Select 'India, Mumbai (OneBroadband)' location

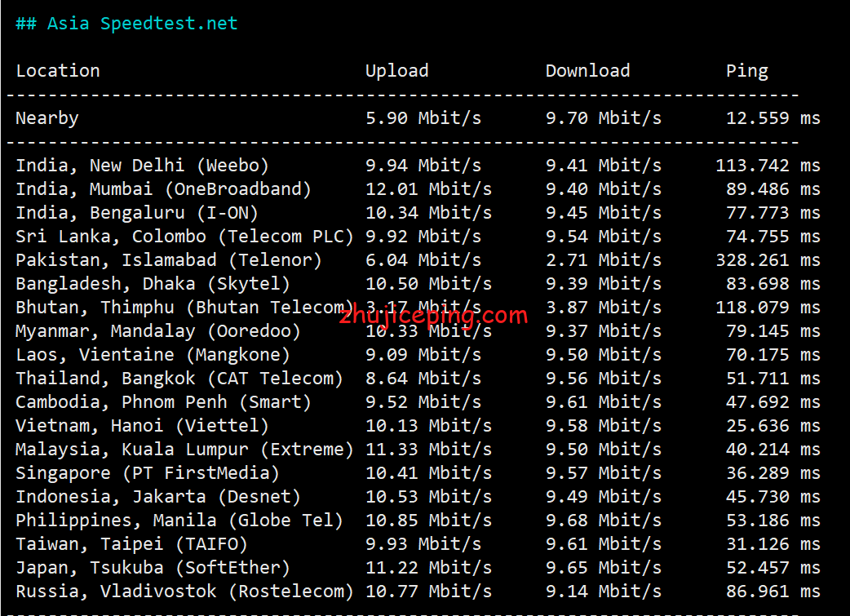coord(163,189)
